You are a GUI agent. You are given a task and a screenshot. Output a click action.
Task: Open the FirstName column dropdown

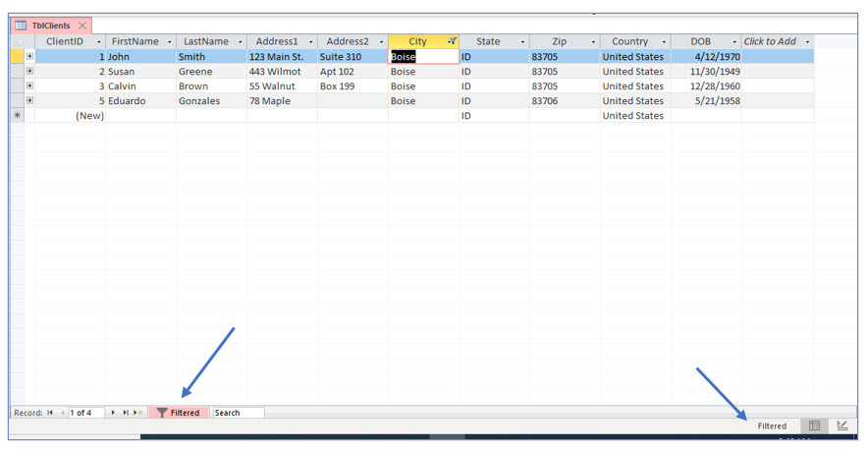pyautogui.click(x=170, y=42)
